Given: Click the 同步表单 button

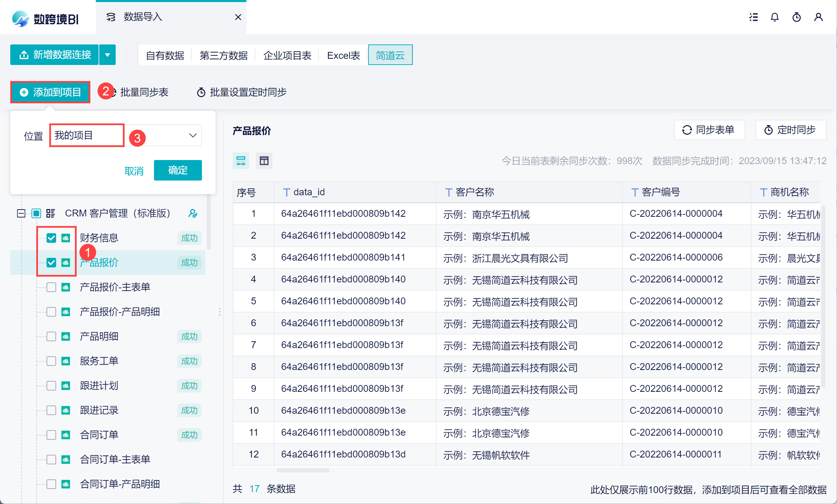Looking at the screenshot, I should 709,130.
